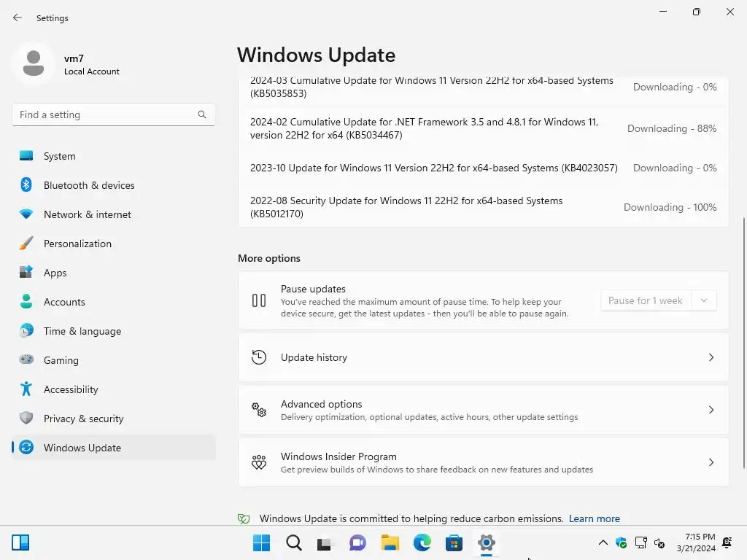This screenshot has height=560, width=747.
Task: Click the Accounts person icon
Action: pyautogui.click(x=26, y=301)
